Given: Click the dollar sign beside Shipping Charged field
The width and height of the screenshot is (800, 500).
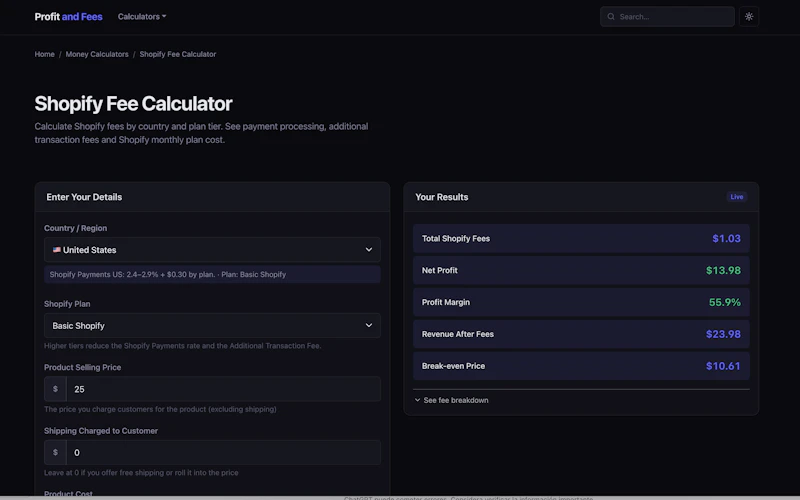Looking at the screenshot, I should [x=55, y=453].
